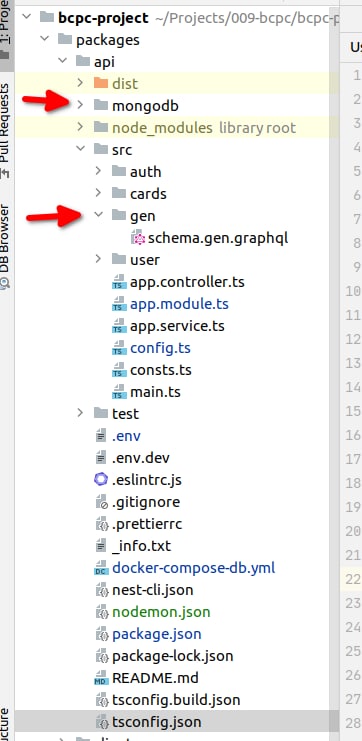Click the gitignore file icon
Viewport: 362px width, 741px height.
pos(101,502)
